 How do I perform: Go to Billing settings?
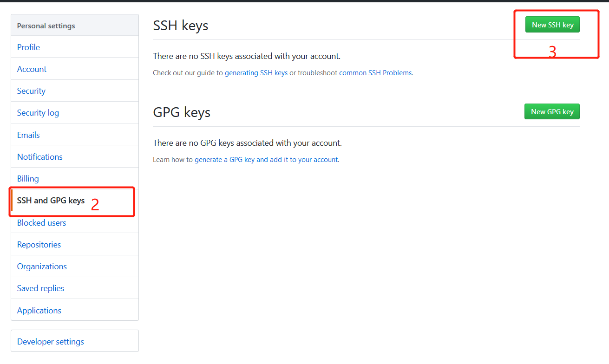(x=28, y=178)
